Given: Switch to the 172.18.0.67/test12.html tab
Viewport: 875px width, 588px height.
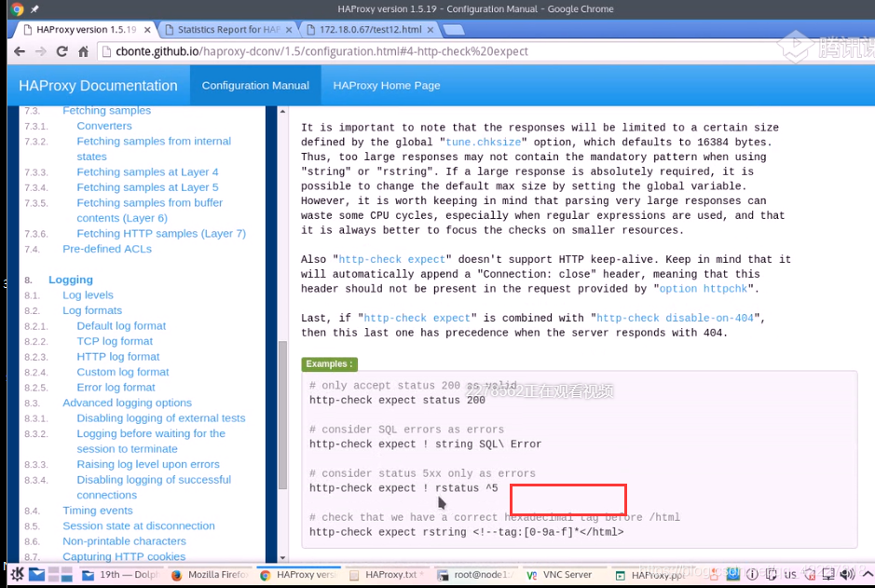Looking at the screenshot, I should (369, 30).
